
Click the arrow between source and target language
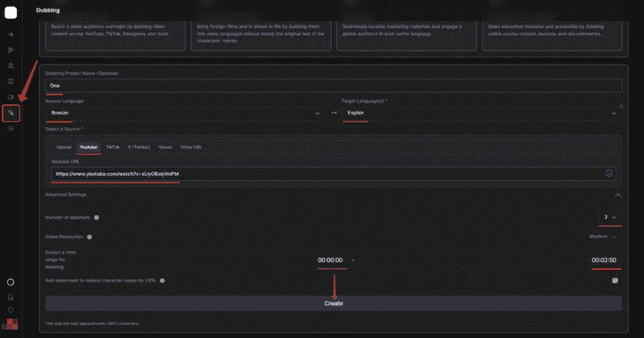coord(333,113)
